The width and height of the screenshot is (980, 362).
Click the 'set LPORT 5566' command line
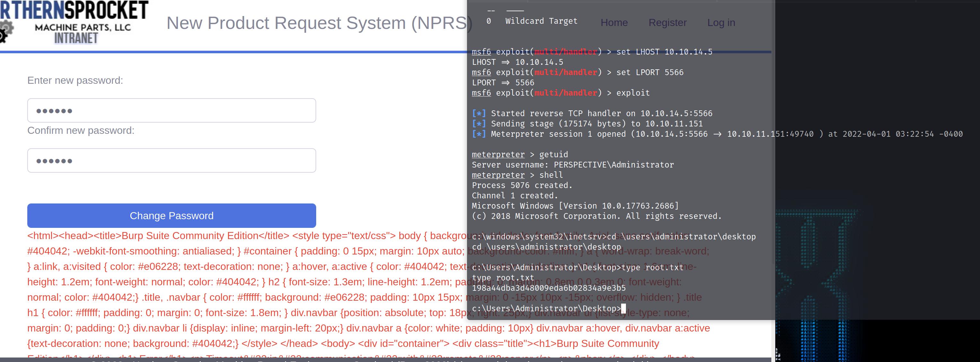point(650,72)
